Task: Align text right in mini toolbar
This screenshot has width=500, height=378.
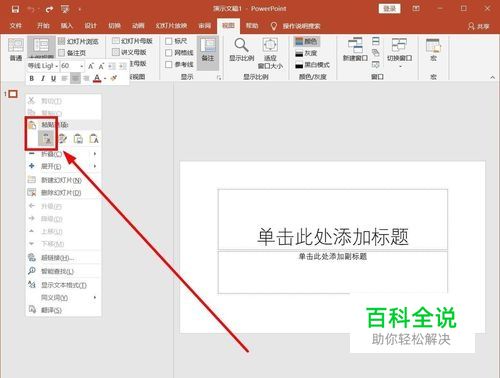Action: point(86,79)
